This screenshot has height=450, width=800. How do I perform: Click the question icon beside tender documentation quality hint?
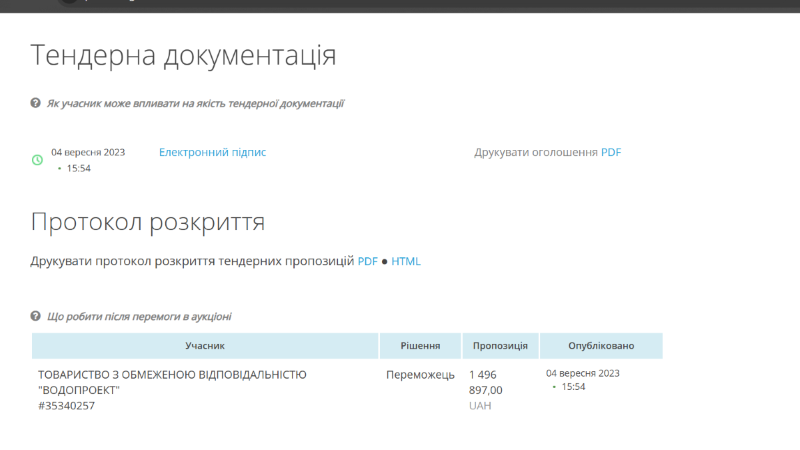point(36,103)
